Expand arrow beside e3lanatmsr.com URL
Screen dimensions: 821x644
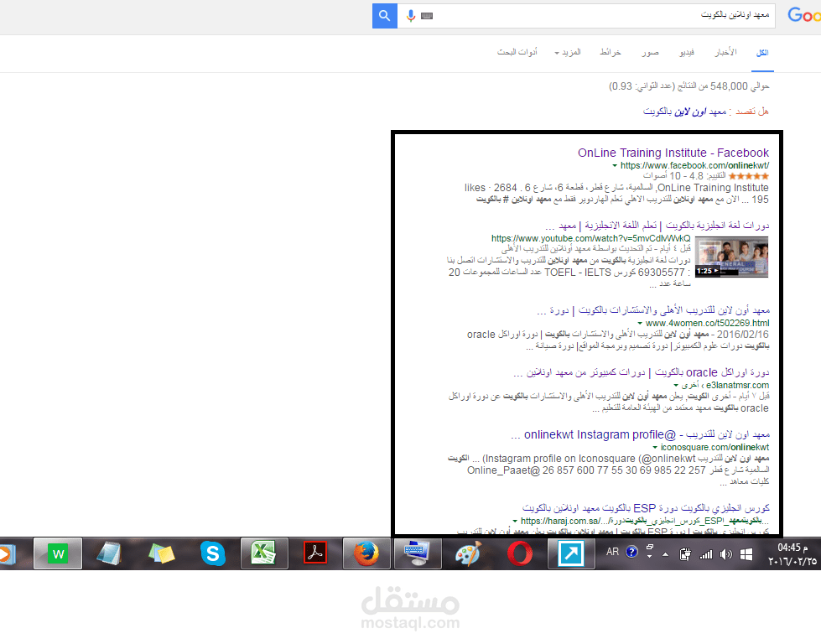(x=676, y=386)
